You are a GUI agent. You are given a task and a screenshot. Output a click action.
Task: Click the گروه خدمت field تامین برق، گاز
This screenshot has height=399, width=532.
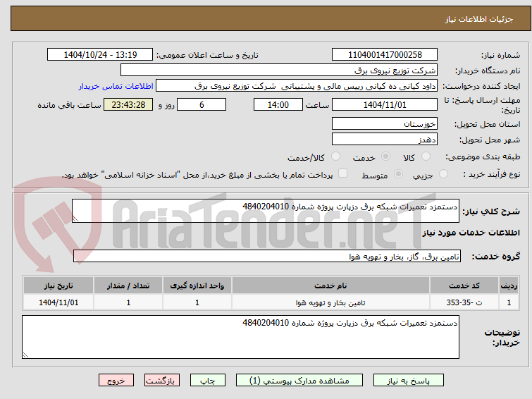(x=266, y=257)
